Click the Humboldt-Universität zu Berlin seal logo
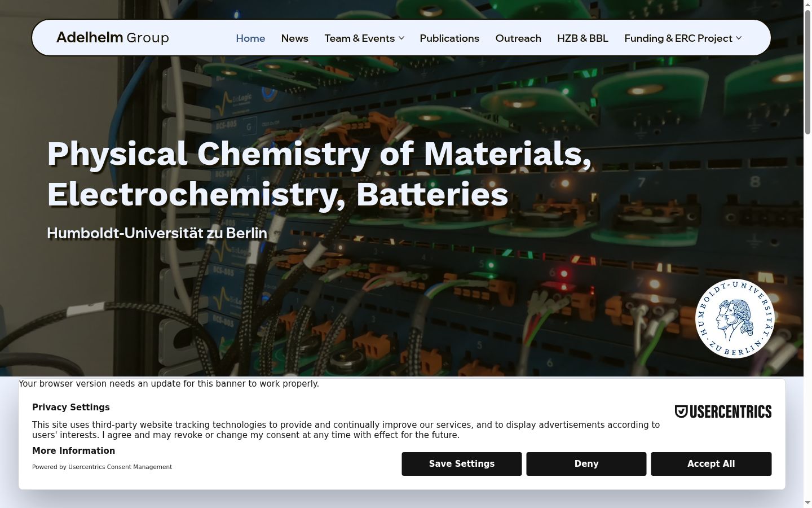The width and height of the screenshot is (812, 508). tap(735, 318)
